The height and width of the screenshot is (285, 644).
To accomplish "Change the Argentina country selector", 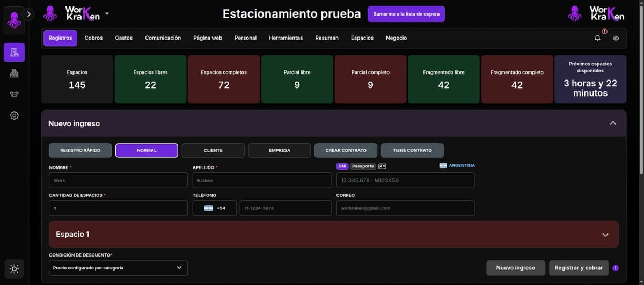I will tap(457, 165).
